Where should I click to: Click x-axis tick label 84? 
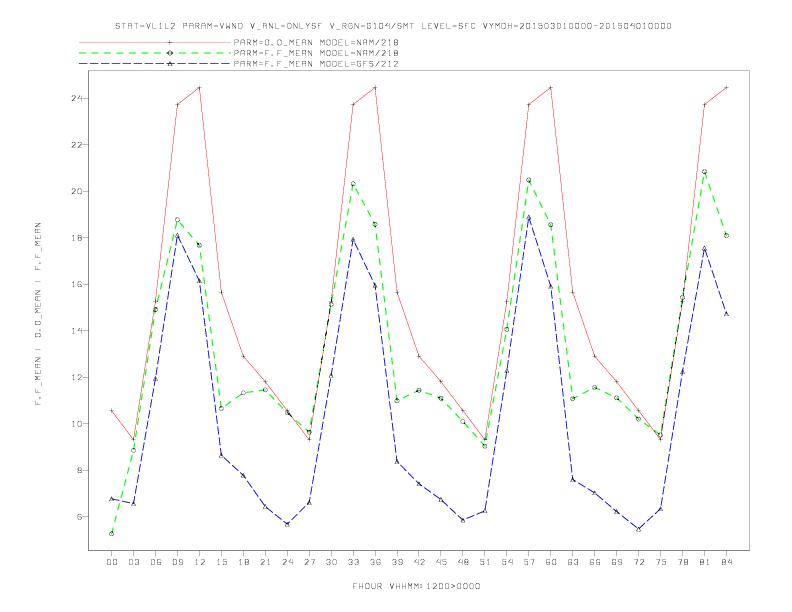[726, 562]
